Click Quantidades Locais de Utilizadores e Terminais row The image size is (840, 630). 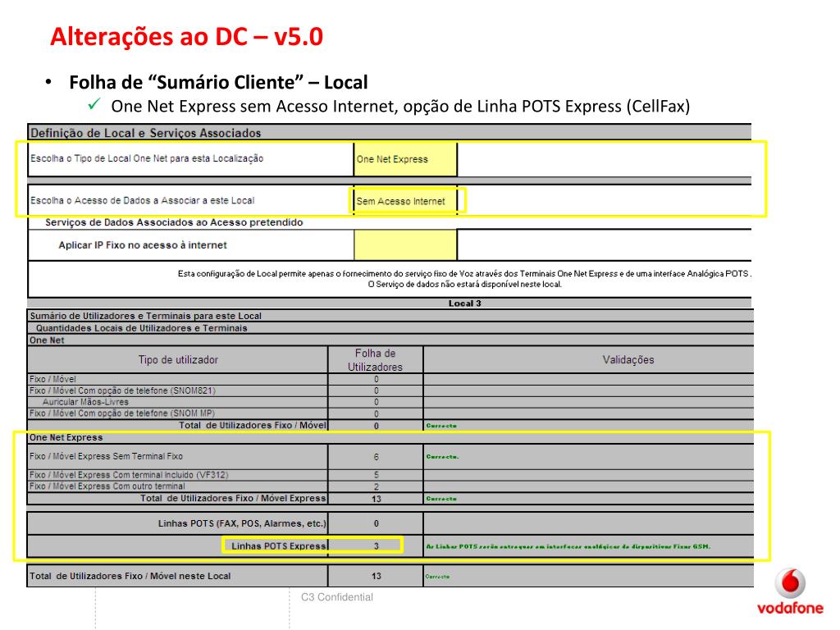point(390,328)
